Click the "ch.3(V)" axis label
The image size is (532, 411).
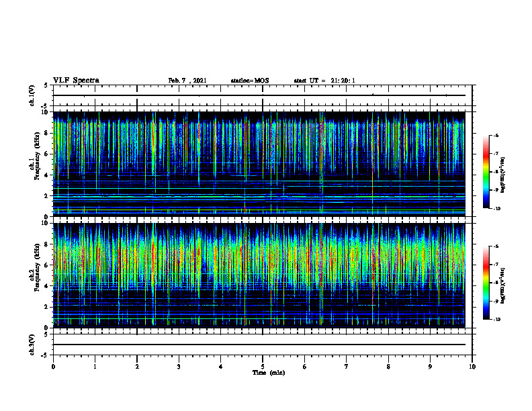point(32,345)
